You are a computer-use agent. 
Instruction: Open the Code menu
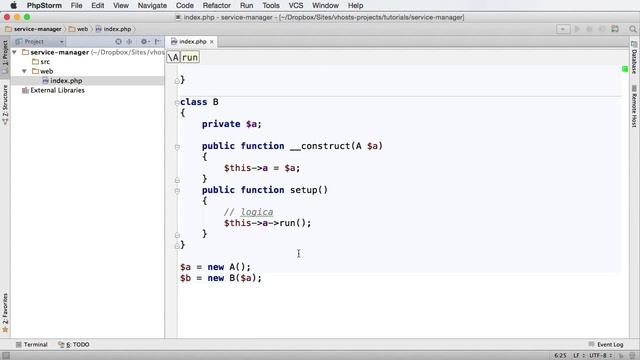click(185, 5)
